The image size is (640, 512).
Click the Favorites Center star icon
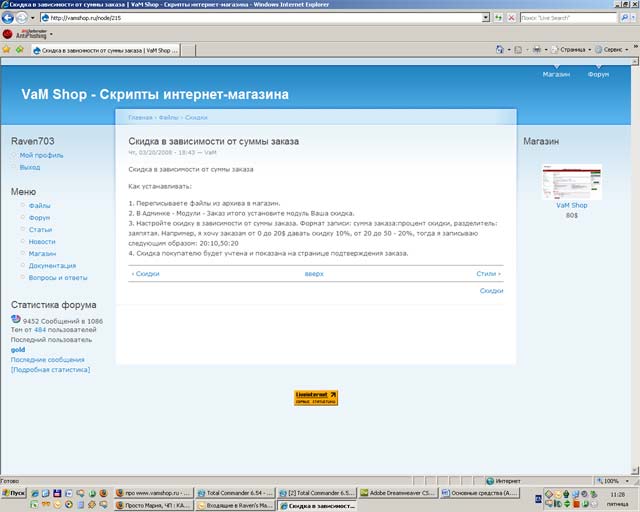[x=7, y=50]
